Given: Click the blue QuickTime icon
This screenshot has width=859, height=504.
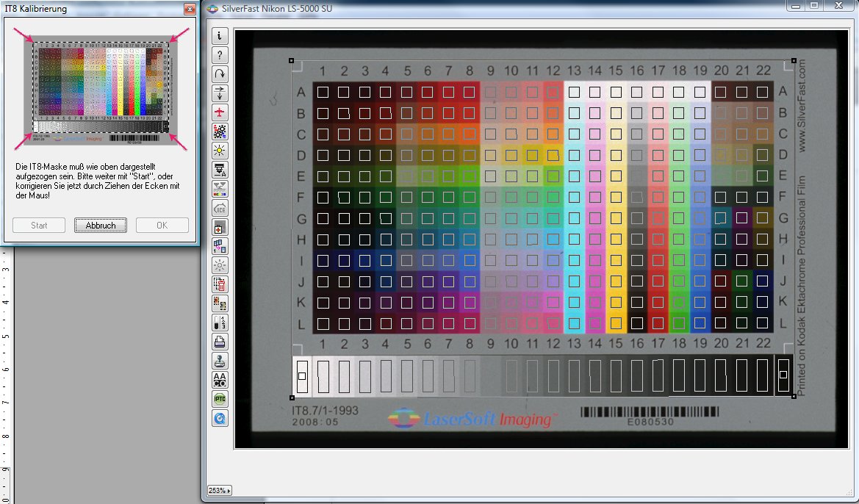Looking at the screenshot, I should [220, 418].
